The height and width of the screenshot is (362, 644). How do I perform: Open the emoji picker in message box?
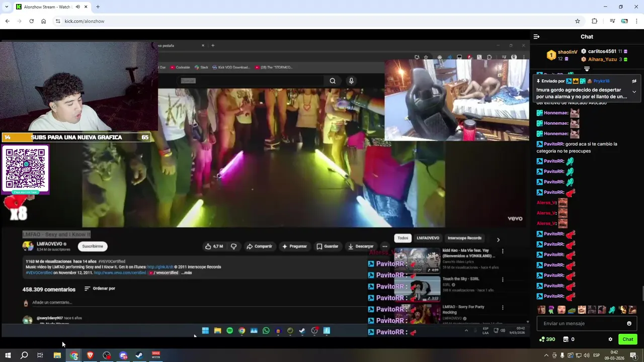pyautogui.click(x=629, y=323)
